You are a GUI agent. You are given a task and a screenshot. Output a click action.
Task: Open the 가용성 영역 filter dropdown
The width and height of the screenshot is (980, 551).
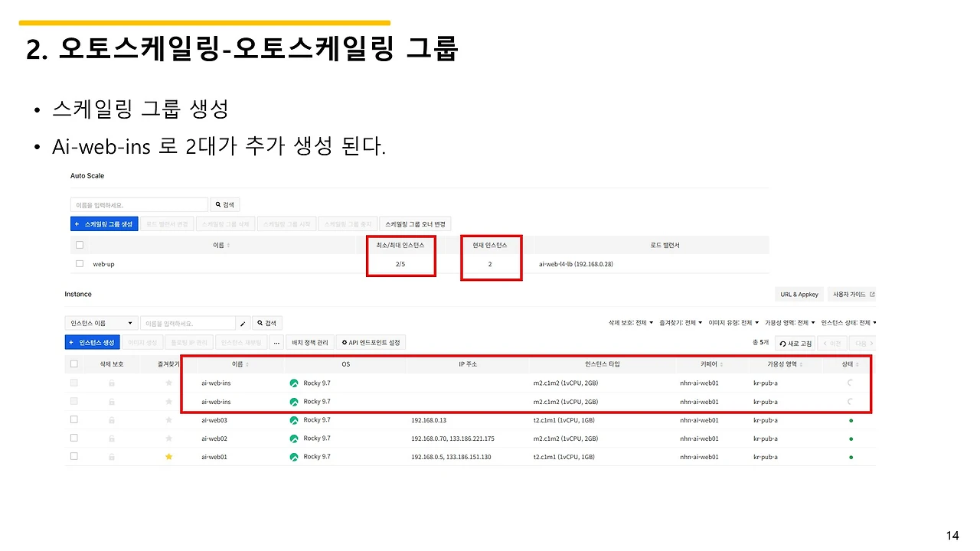click(790, 323)
